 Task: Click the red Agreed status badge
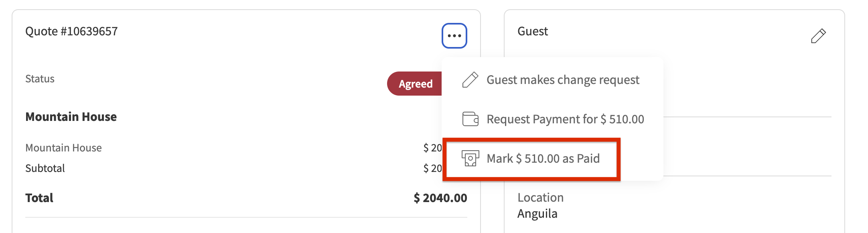coord(415,84)
